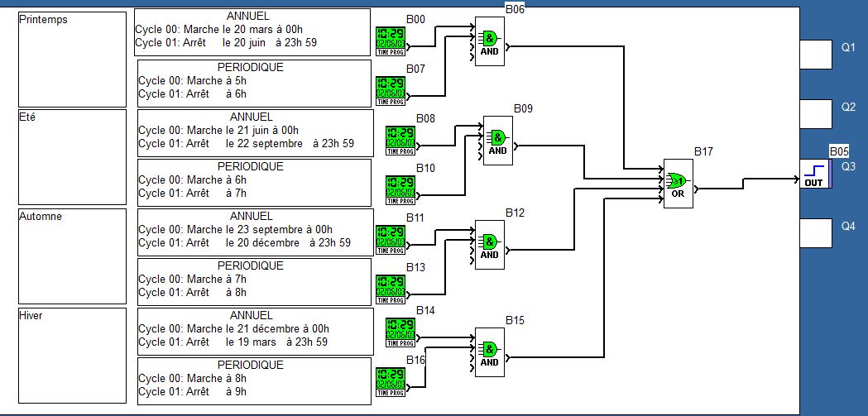This screenshot has width=868, height=416.
Task: Click the empty Q2 output slot
Action: [x=816, y=113]
